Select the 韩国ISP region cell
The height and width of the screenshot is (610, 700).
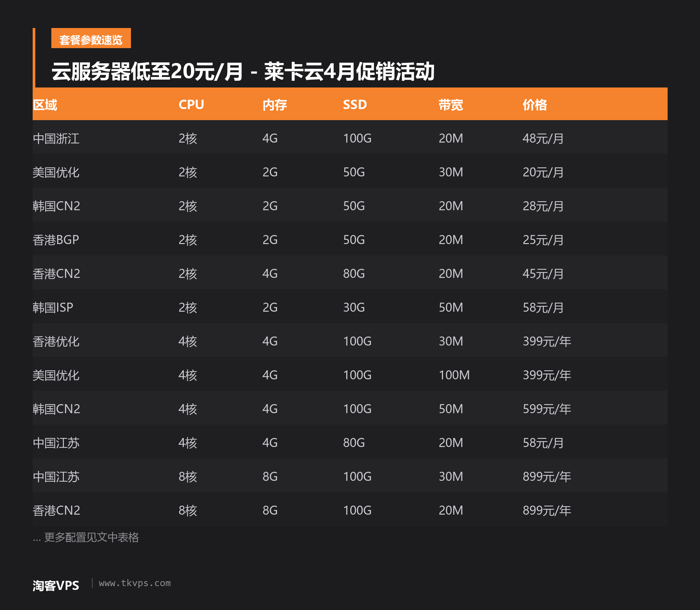coord(53,307)
